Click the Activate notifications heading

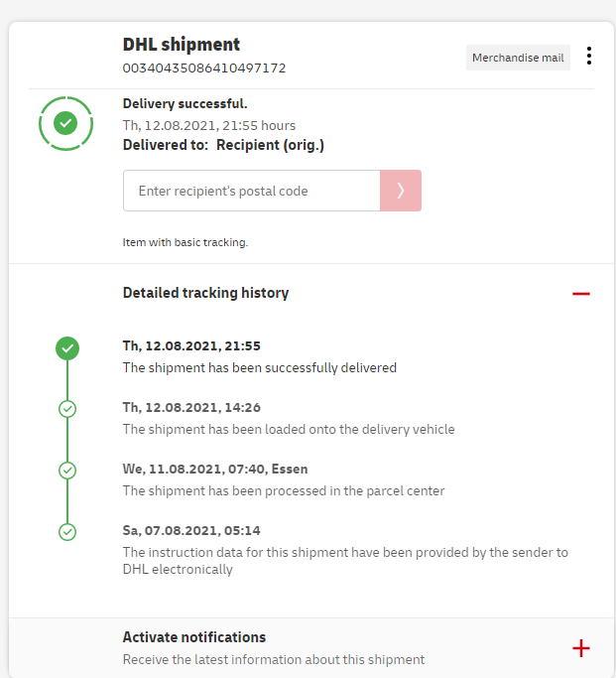coord(194,637)
